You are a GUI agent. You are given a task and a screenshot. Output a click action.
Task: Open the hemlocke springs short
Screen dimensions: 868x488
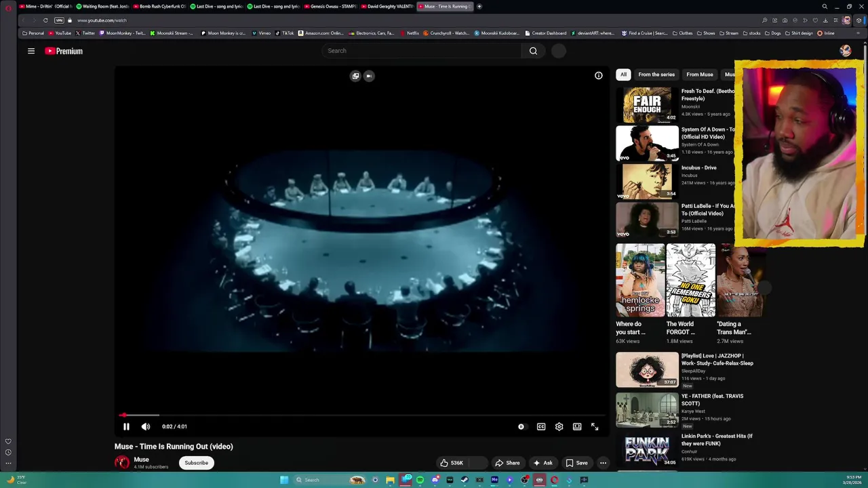pyautogui.click(x=640, y=280)
